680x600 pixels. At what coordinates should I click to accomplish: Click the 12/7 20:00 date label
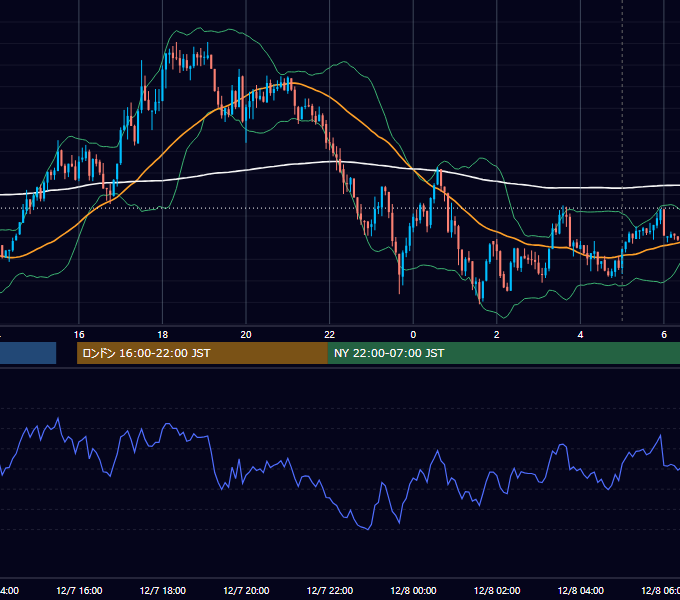click(x=246, y=591)
